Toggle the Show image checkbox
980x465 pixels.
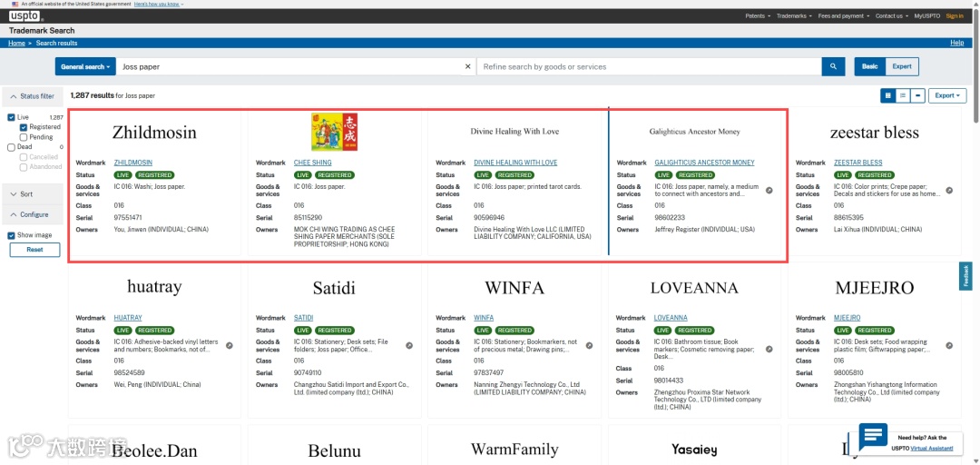11,235
